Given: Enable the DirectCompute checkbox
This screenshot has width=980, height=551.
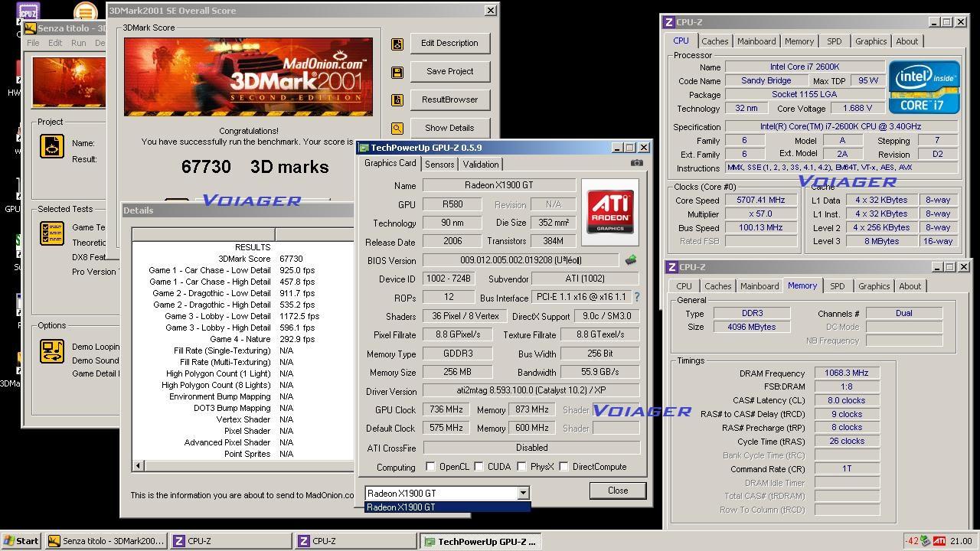Looking at the screenshot, I should [563, 467].
